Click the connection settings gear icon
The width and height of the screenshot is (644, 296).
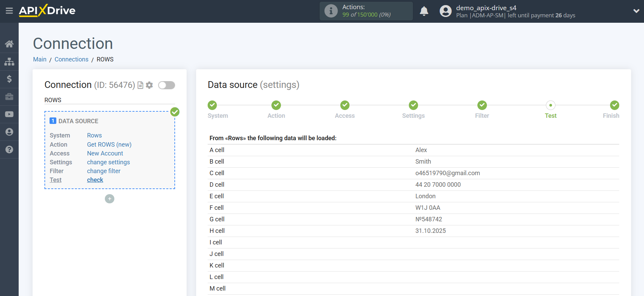click(x=149, y=85)
